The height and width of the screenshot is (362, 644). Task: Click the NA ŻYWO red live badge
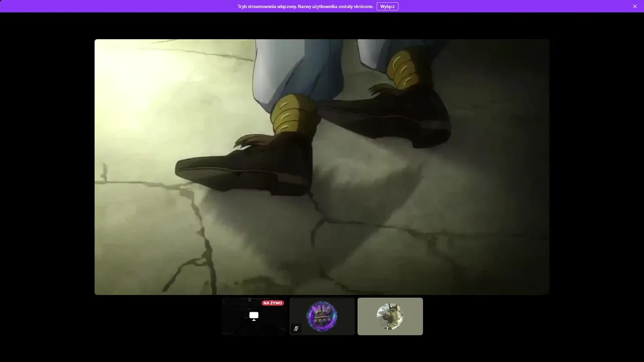point(273,303)
